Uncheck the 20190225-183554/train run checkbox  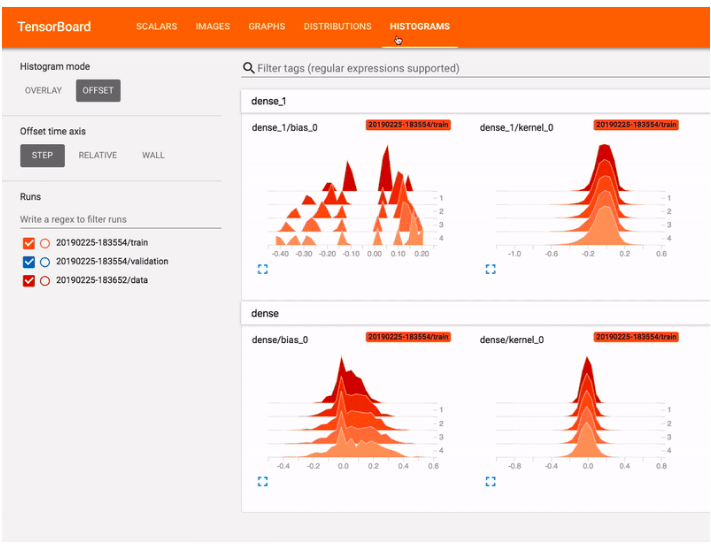28,243
